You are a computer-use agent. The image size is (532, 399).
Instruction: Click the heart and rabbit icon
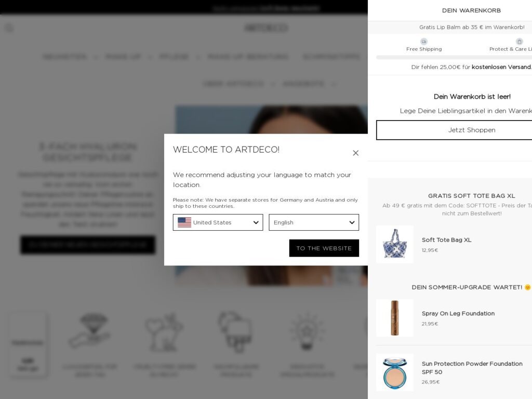[x=164, y=332]
